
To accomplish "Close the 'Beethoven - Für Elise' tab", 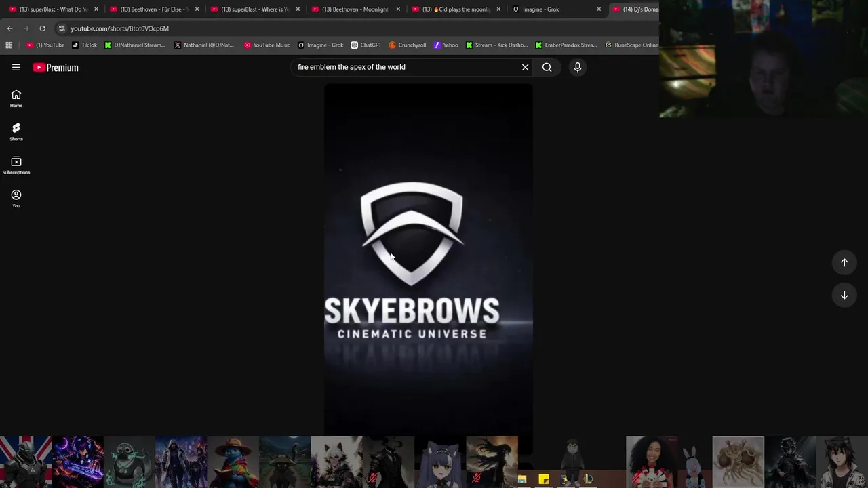I will point(197,9).
